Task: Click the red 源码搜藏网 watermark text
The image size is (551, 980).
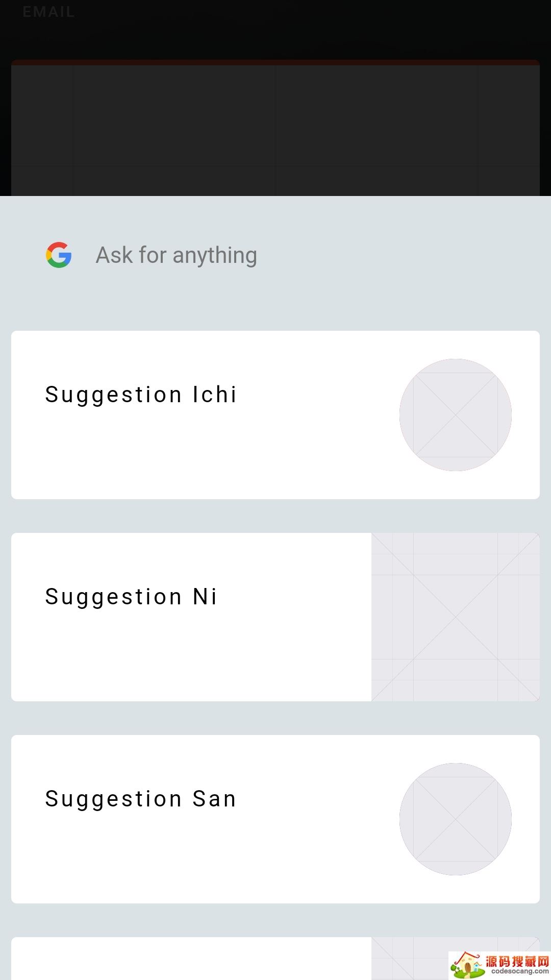Action: (517, 961)
